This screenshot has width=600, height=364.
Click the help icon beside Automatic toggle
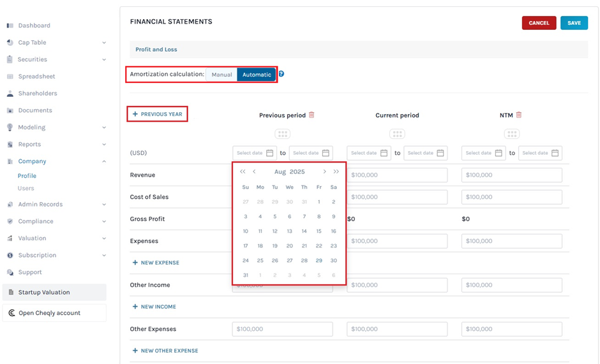click(281, 75)
